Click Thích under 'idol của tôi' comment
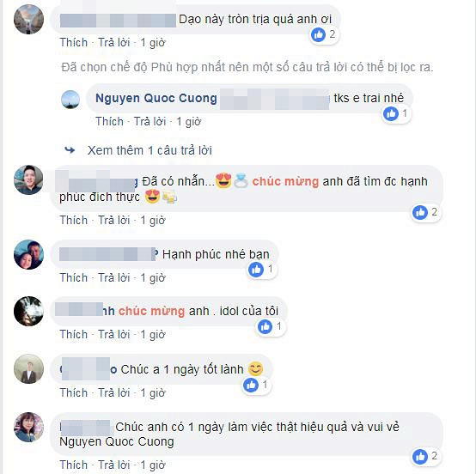The width and height of the screenshot is (476, 474). pyautogui.click(x=74, y=334)
